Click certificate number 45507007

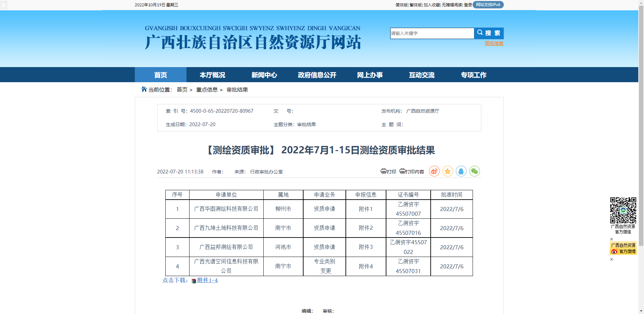tap(408, 214)
